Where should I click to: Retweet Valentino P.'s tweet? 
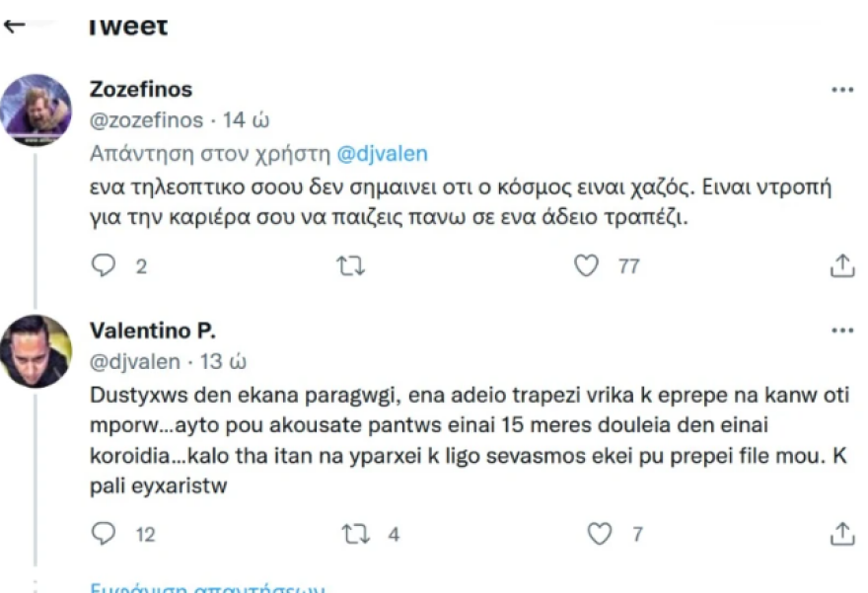(357, 533)
